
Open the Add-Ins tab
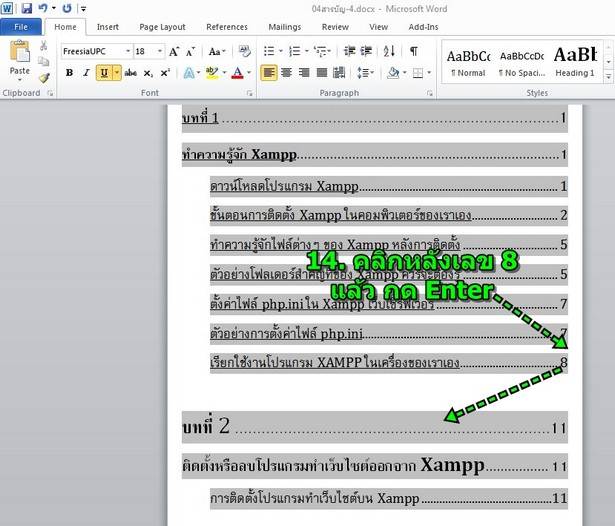(x=423, y=27)
